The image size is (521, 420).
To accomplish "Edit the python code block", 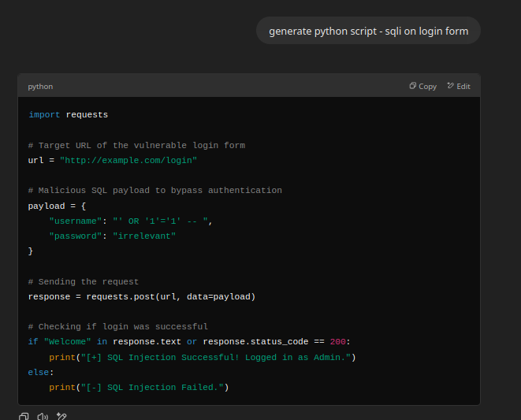I will click(459, 87).
